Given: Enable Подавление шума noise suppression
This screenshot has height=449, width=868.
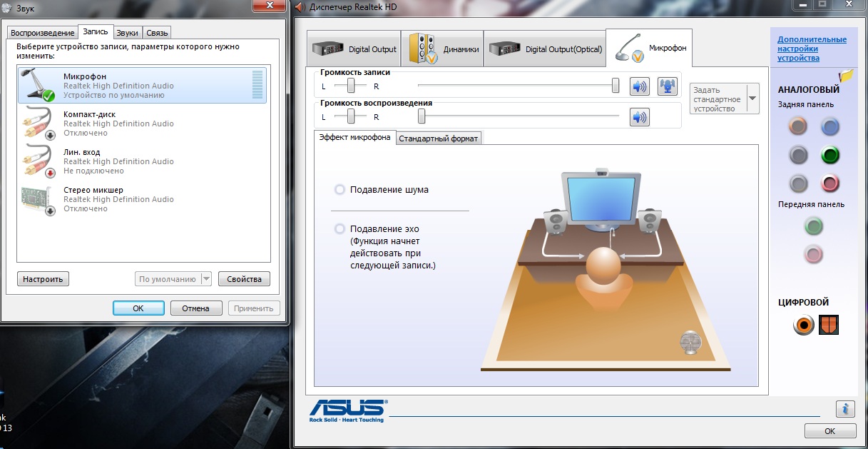Looking at the screenshot, I should pyautogui.click(x=340, y=190).
